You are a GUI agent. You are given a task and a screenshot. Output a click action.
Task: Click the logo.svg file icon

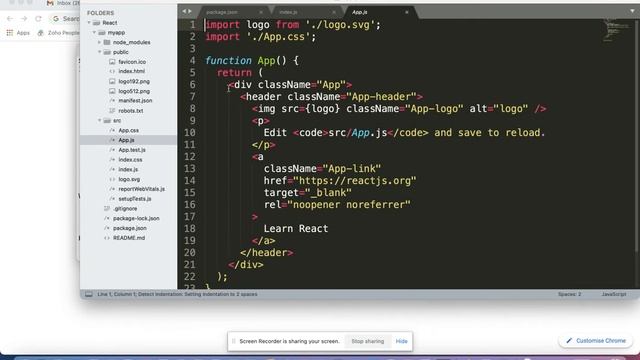[112, 179]
